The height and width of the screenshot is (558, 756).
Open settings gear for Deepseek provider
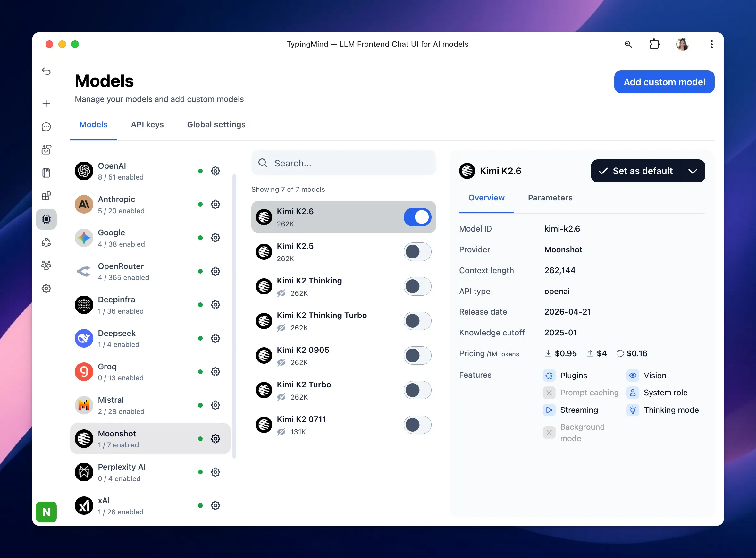click(215, 338)
